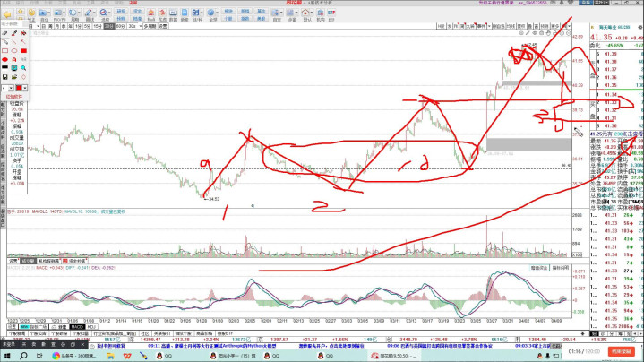Click the ETF icon in main toolbar
The width and height of the screenshot is (644, 362).
(331, 13)
